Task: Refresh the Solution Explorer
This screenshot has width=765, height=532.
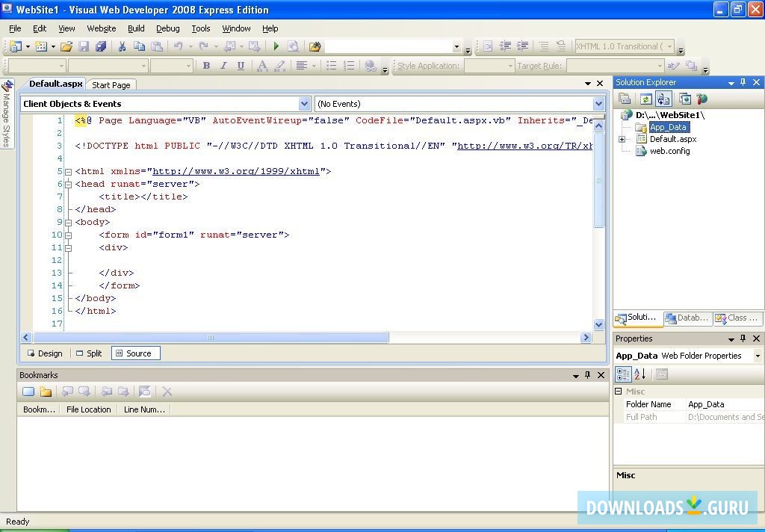Action: coord(645,99)
